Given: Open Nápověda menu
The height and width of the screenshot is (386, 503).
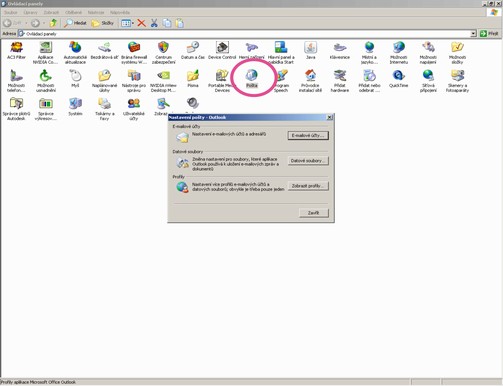Looking at the screenshot, I should [x=120, y=12].
